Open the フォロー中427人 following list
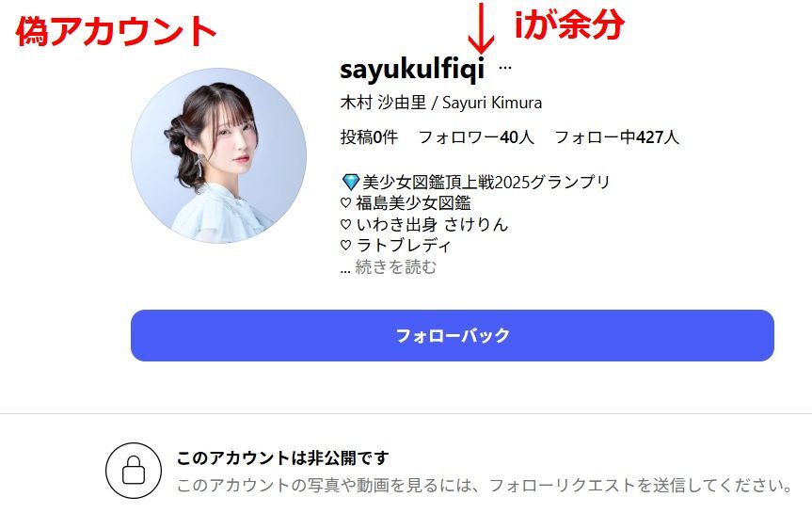 [x=617, y=137]
